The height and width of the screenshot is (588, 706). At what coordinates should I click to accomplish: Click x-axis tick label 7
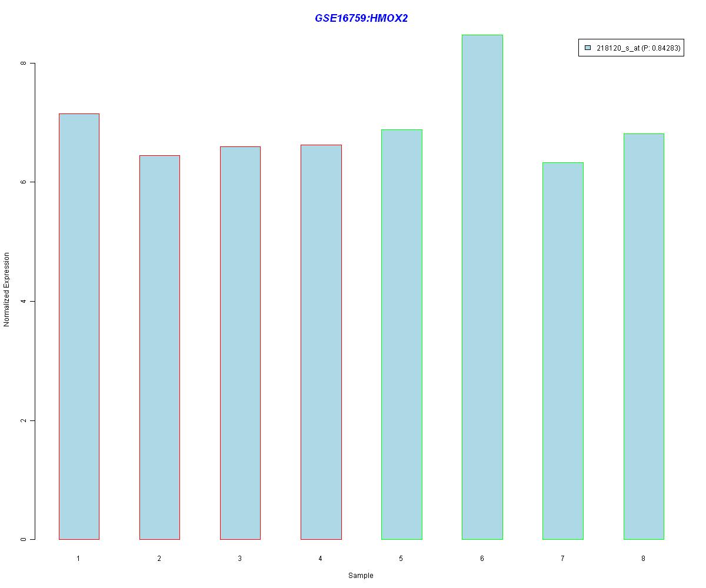point(562,558)
